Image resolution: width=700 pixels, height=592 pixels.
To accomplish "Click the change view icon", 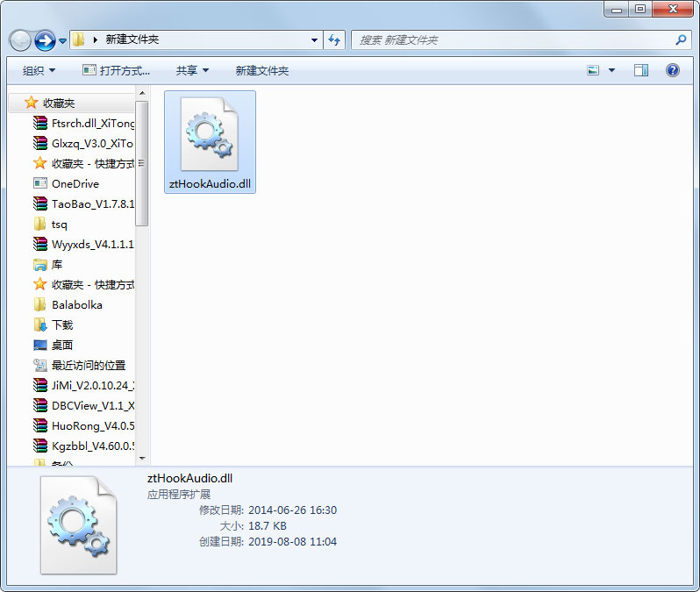I will click(594, 70).
